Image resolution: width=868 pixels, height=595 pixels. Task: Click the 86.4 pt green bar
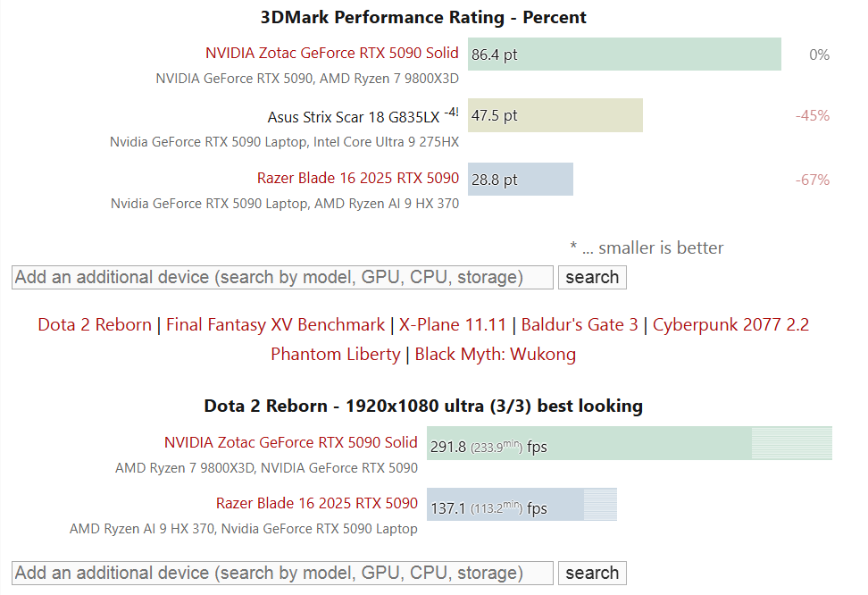[x=624, y=54]
